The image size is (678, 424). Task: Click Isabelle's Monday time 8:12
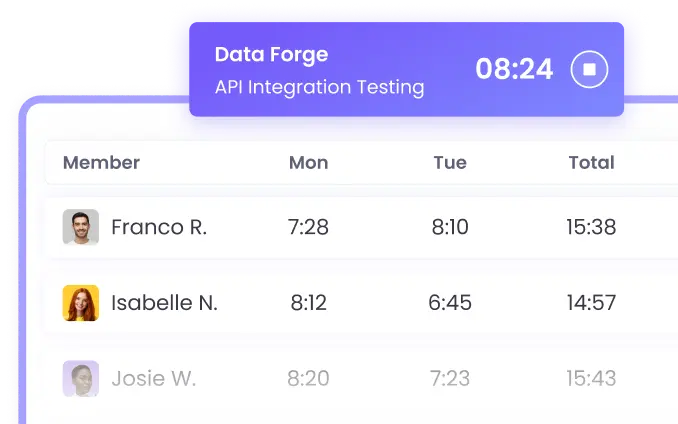(308, 303)
